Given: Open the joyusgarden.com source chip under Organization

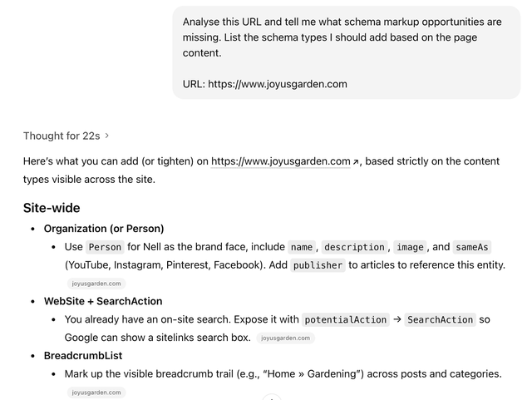Looking at the screenshot, I should pos(96,284).
